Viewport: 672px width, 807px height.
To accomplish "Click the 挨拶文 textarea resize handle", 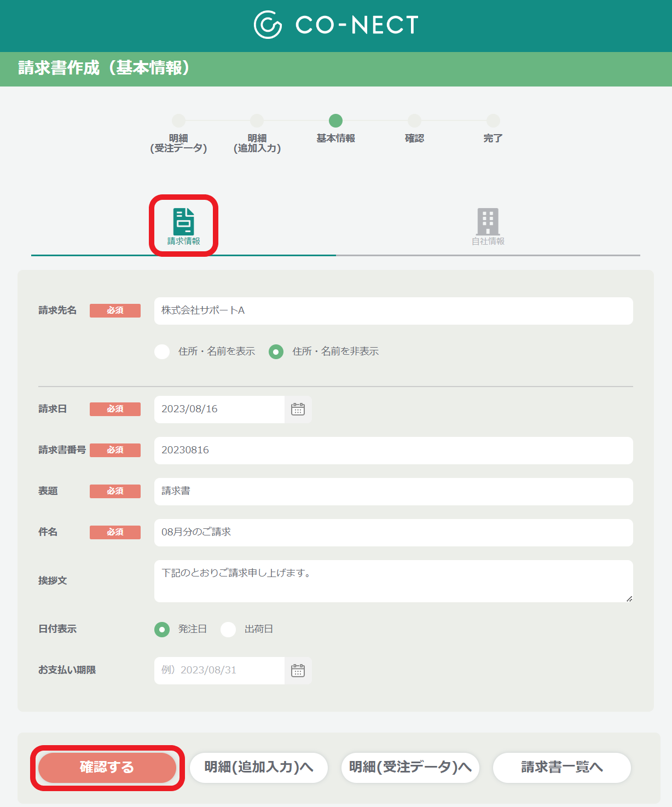I will [629, 598].
